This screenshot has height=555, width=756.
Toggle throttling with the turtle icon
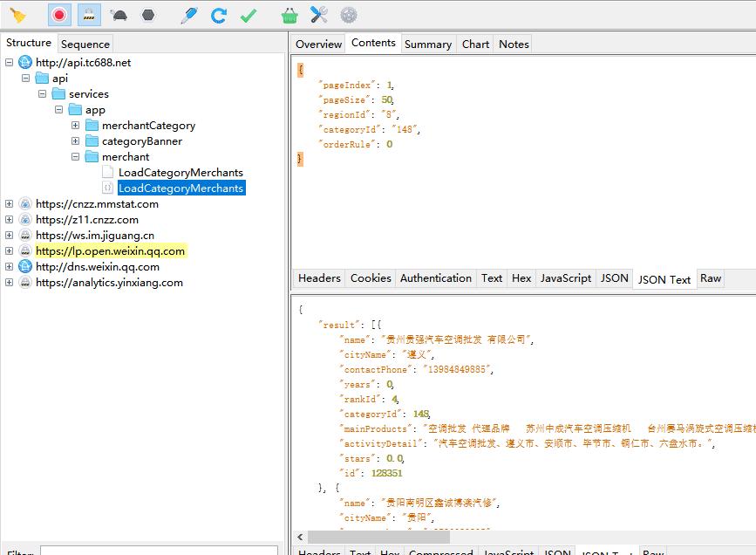119,15
